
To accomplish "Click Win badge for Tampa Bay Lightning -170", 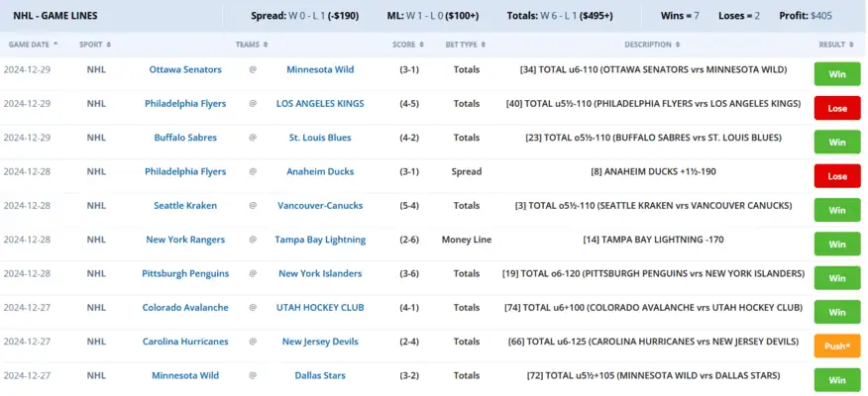I will (x=837, y=244).
